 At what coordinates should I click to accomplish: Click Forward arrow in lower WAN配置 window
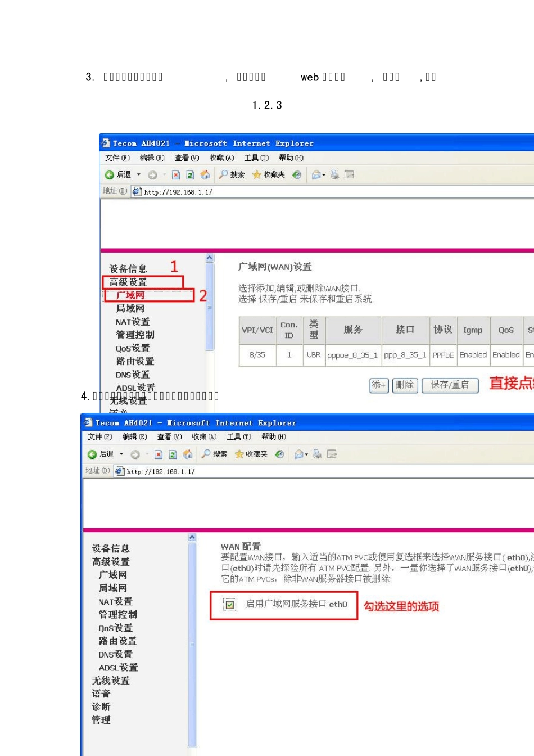135,454
